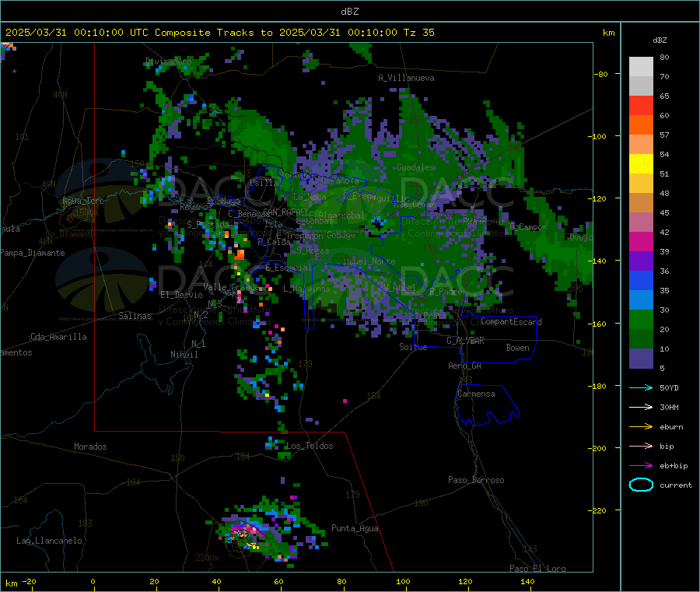This screenshot has width=700, height=592.
Task: Click the CompantEscard place label
Action: pos(511,322)
